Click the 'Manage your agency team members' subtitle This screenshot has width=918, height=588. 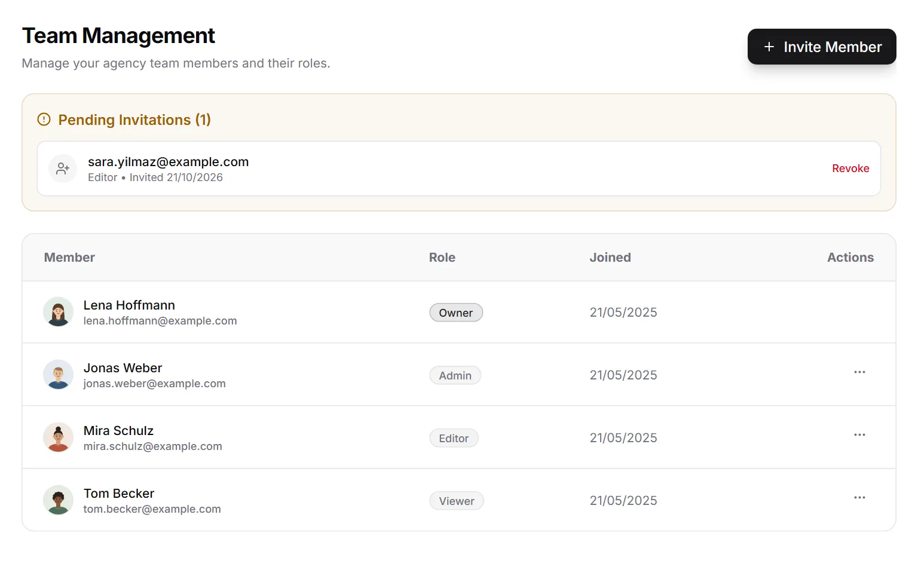tap(176, 63)
